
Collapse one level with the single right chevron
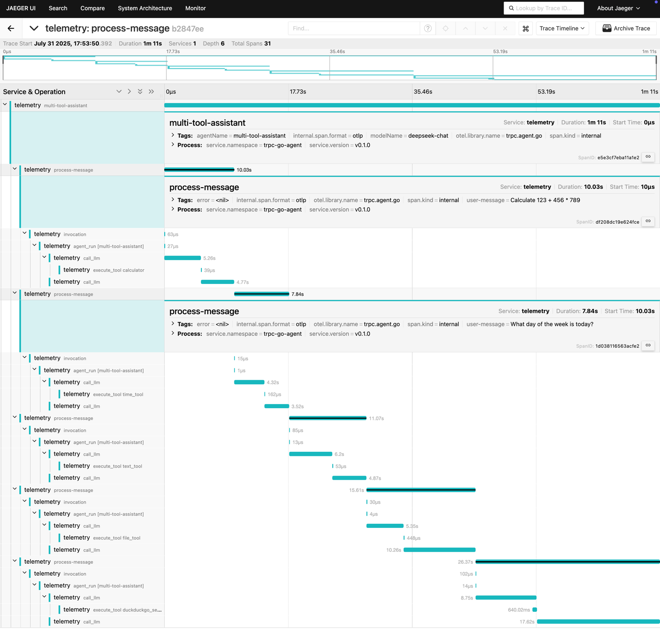pos(129,92)
